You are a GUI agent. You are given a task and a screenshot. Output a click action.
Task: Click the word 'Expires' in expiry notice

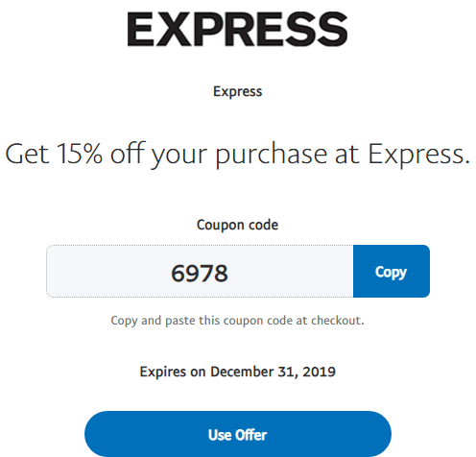coord(163,373)
